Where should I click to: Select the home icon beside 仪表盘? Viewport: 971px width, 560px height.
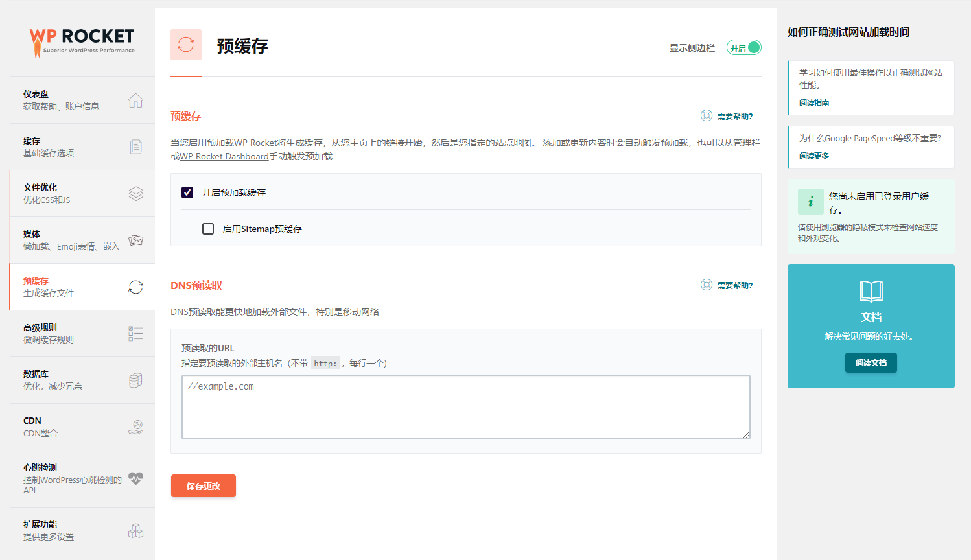135,99
